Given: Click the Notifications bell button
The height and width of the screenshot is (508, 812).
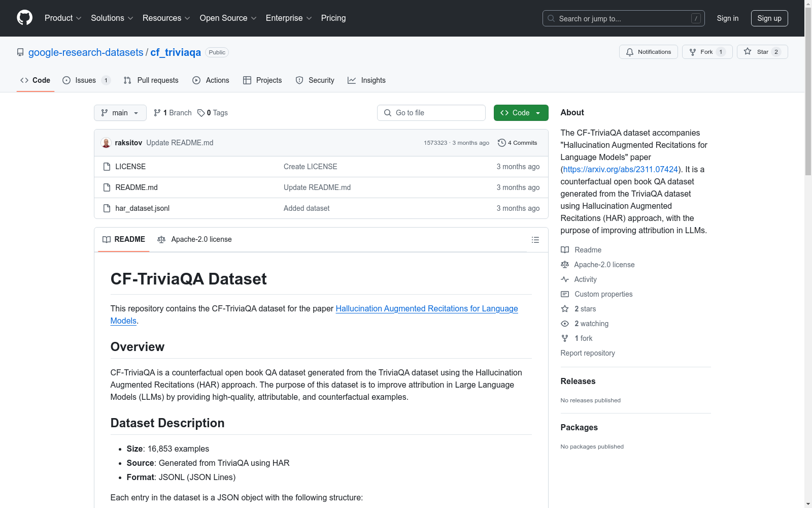Looking at the screenshot, I should click(648, 52).
